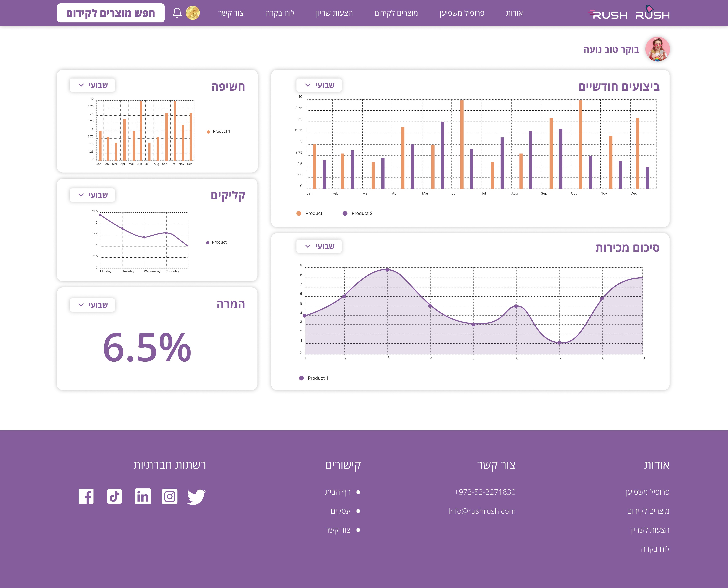Click footer צור קשר link under קישורים
Viewport: 728px width, 588px height.
(x=338, y=530)
